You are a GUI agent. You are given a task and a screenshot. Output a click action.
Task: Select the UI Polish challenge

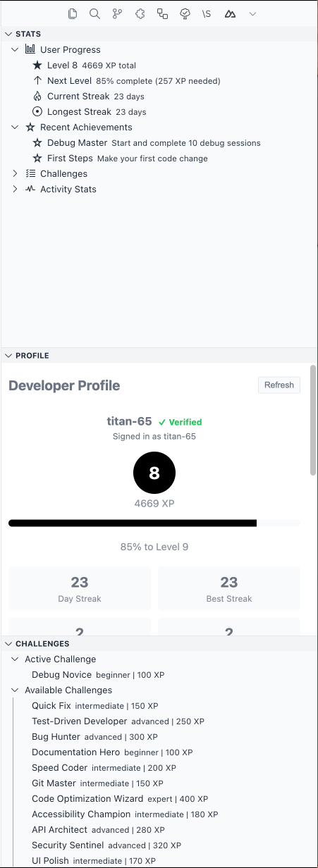click(x=159, y=860)
